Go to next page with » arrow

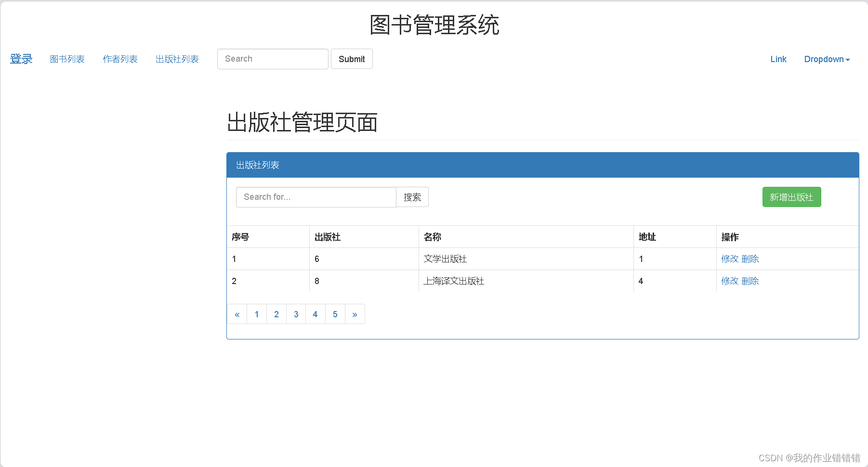click(x=355, y=314)
